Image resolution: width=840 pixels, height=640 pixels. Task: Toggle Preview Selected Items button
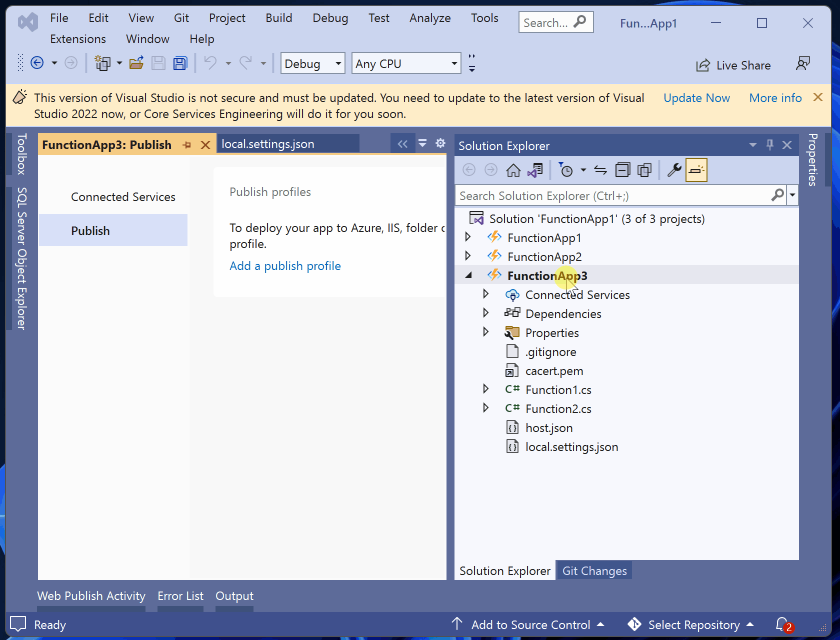[696, 170]
